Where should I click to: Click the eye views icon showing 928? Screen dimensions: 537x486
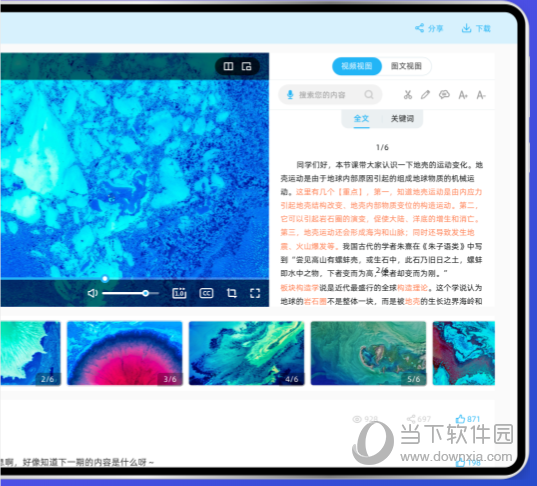coord(357,419)
